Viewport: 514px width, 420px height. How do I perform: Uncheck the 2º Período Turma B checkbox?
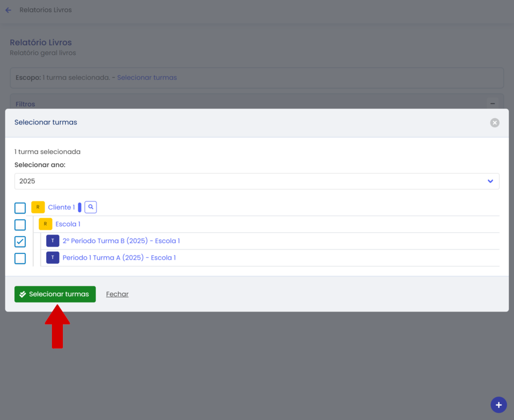click(x=20, y=241)
